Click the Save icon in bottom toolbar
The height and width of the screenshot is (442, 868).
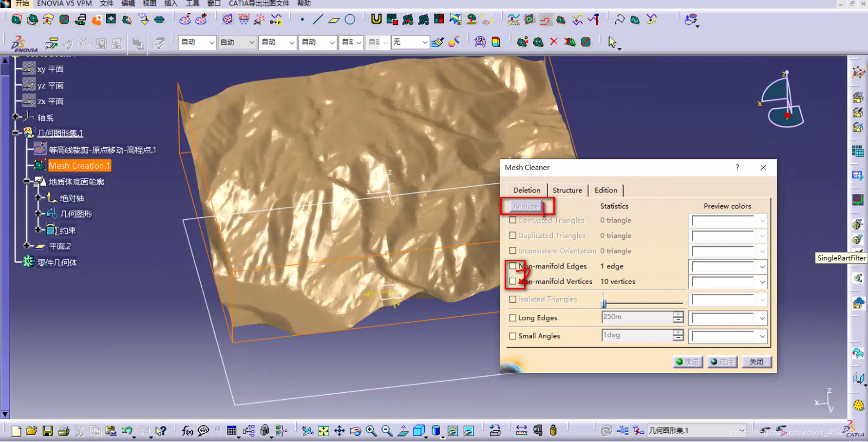[x=47, y=431]
